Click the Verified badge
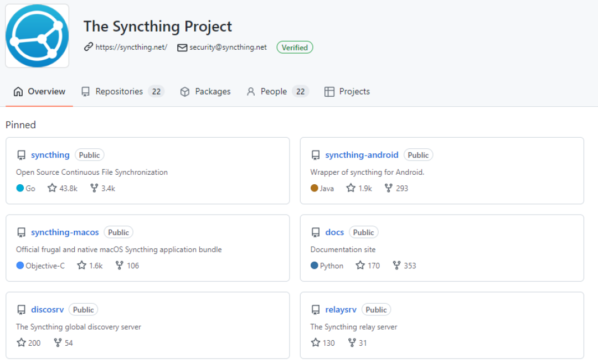 point(295,48)
